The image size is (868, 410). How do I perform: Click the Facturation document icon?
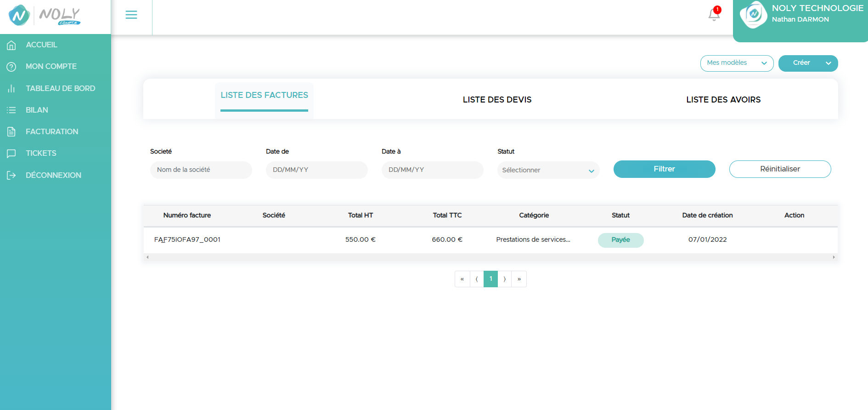point(11,132)
